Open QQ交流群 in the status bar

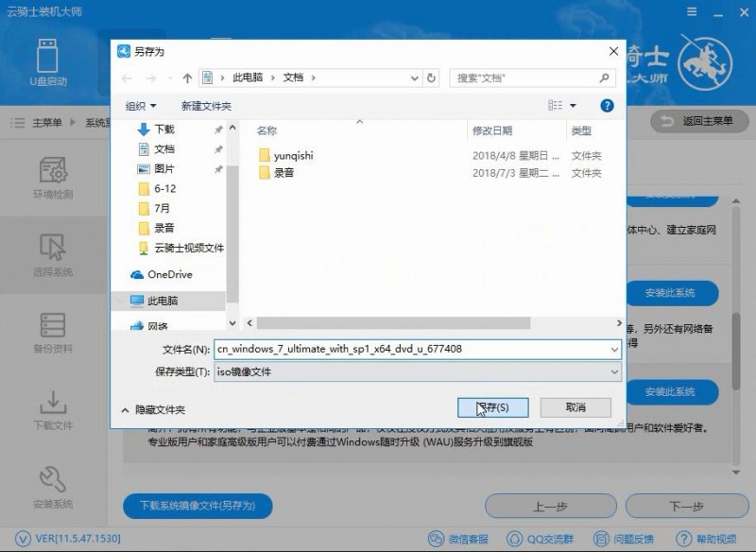pos(540,539)
